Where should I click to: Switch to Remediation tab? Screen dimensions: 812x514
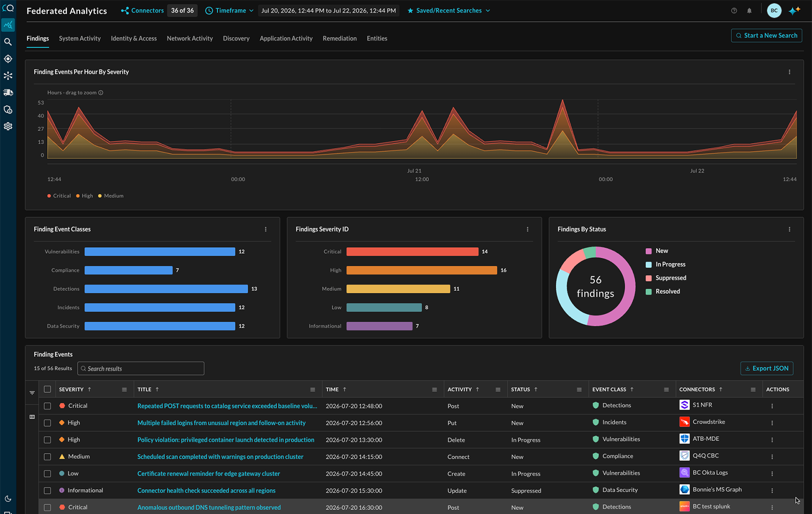[340, 39]
